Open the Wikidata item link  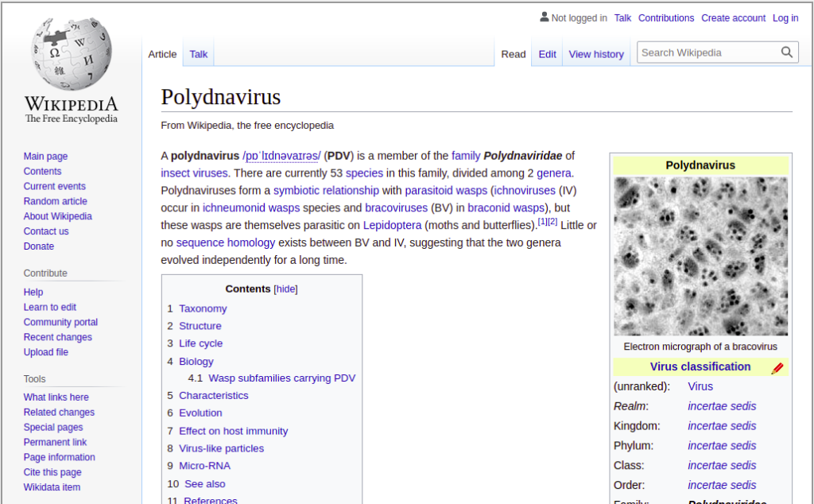click(52, 488)
